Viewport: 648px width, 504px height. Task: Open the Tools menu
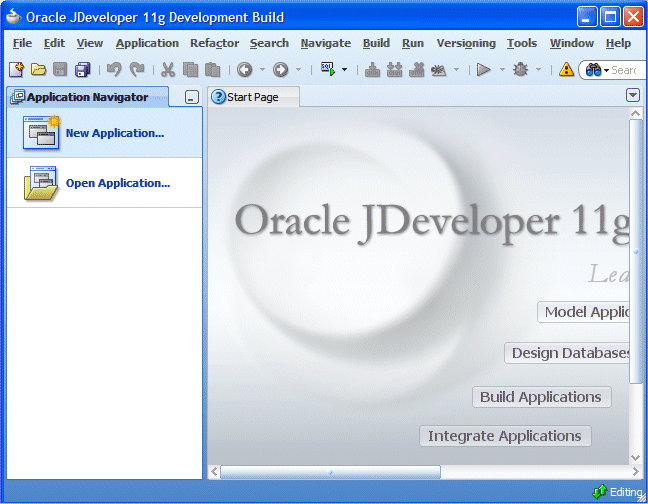point(522,43)
